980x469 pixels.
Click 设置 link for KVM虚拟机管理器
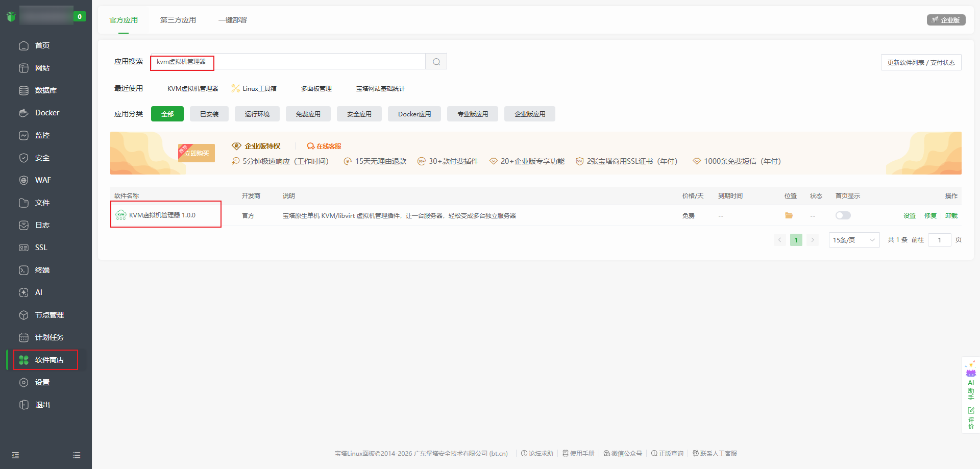point(910,215)
